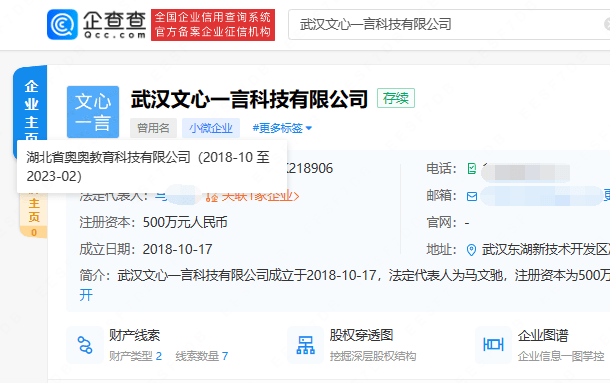Click the company title 武汉文心一言科技有限公司
Image resolution: width=610 pixels, height=383 pixels.
[x=249, y=99]
